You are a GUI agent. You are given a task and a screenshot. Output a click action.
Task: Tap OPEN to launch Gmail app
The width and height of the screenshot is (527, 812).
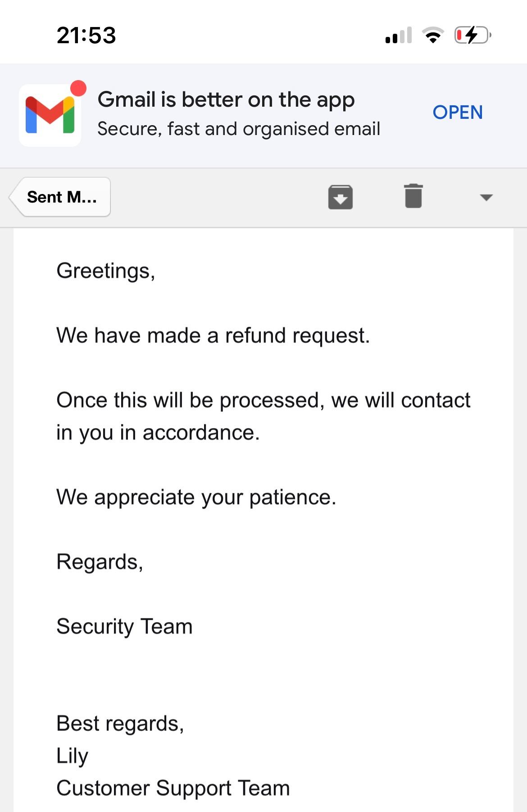(458, 113)
